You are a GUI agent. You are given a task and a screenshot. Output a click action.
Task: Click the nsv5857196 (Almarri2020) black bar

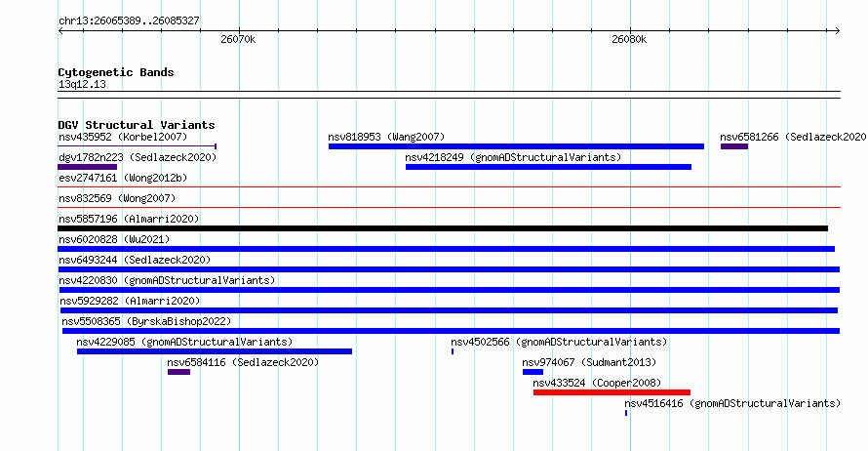(x=443, y=228)
